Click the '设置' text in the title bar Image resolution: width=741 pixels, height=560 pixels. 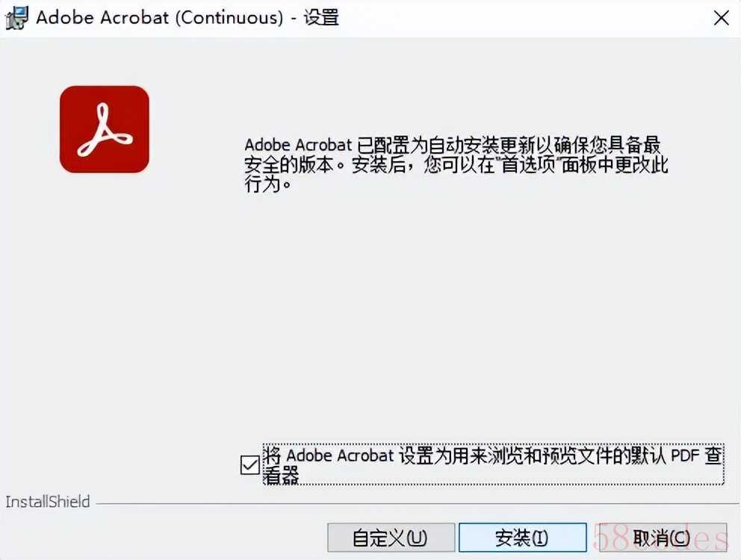click(x=321, y=18)
